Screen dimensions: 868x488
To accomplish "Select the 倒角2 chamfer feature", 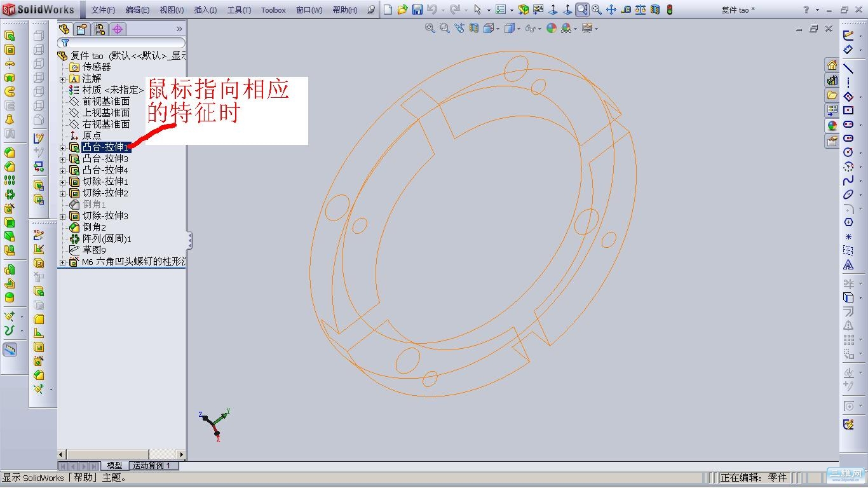I will (x=94, y=227).
